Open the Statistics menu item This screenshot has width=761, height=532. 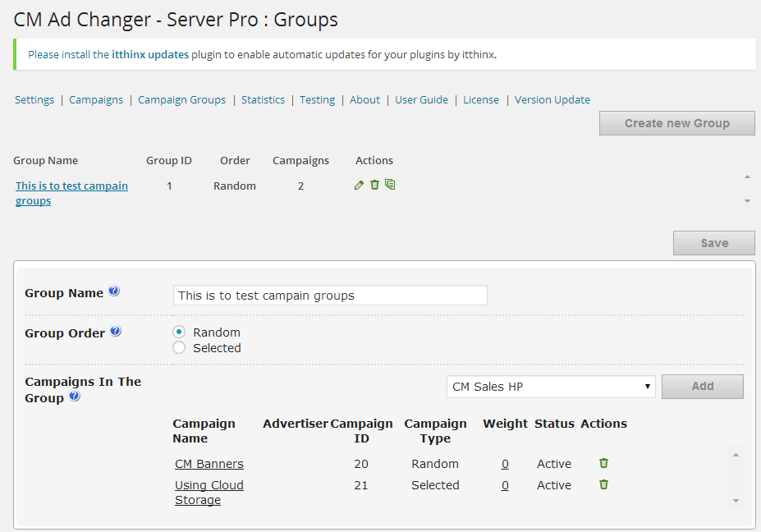tap(263, 100)
